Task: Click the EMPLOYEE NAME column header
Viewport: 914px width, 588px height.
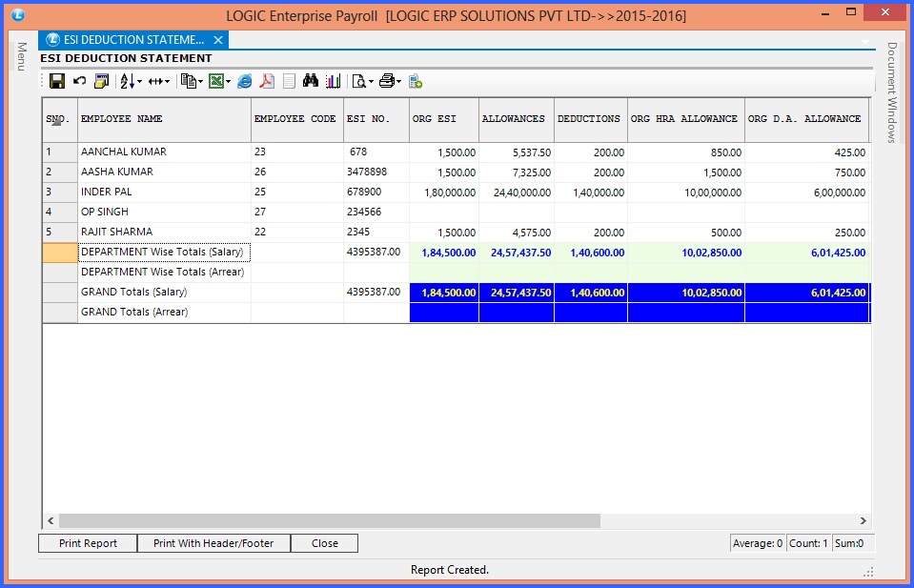Action: tap(164, 119)
